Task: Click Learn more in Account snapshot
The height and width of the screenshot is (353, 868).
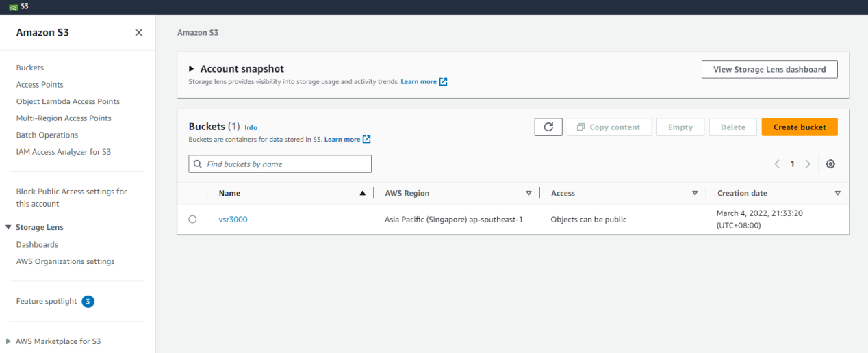Action: 419,81
